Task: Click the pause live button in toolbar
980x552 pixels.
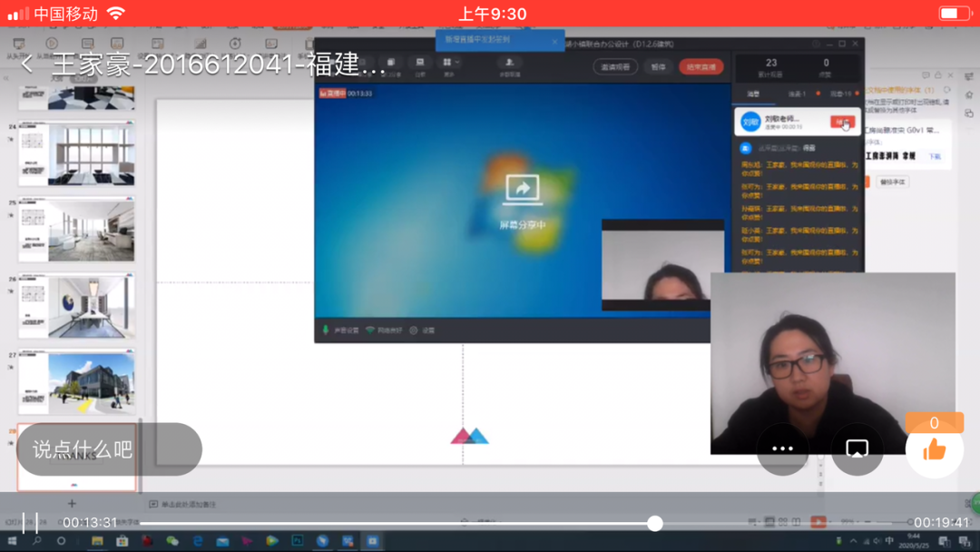Action: point(658,67)
